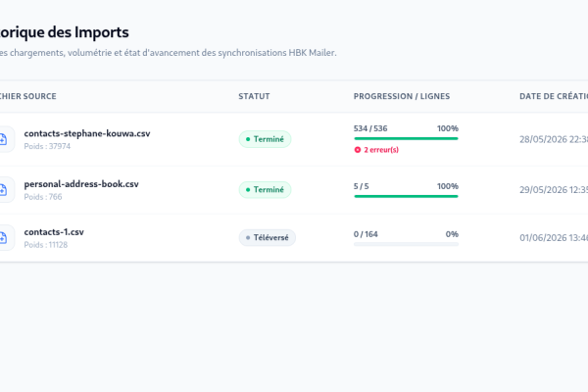Click the date 28/05/2026
Image resolution: width=588 pixels, height=392 pixels.
[x=543, y=139]
